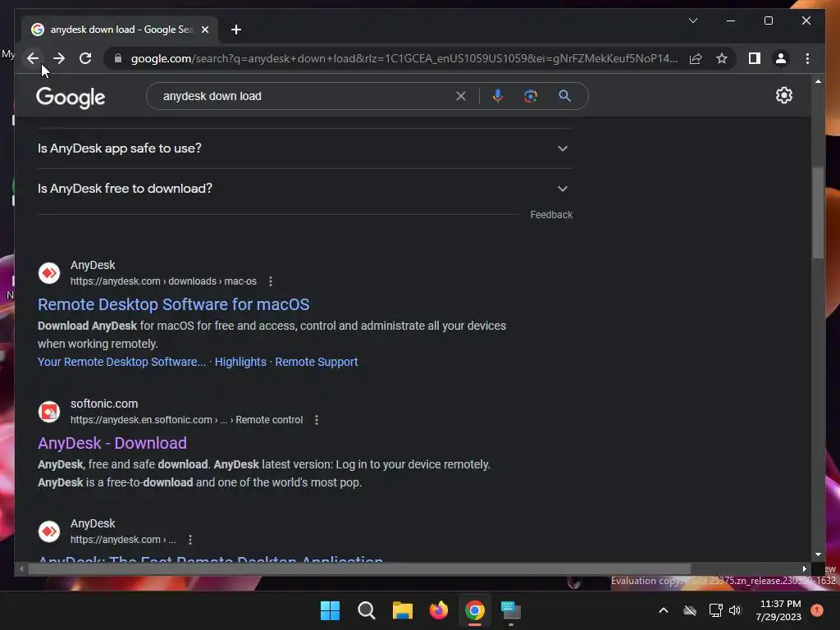Viewport: 840px width, 630px height.
Task: Close the anydesk down load tab
Action: pyautogui.click(x=204, y=30)
